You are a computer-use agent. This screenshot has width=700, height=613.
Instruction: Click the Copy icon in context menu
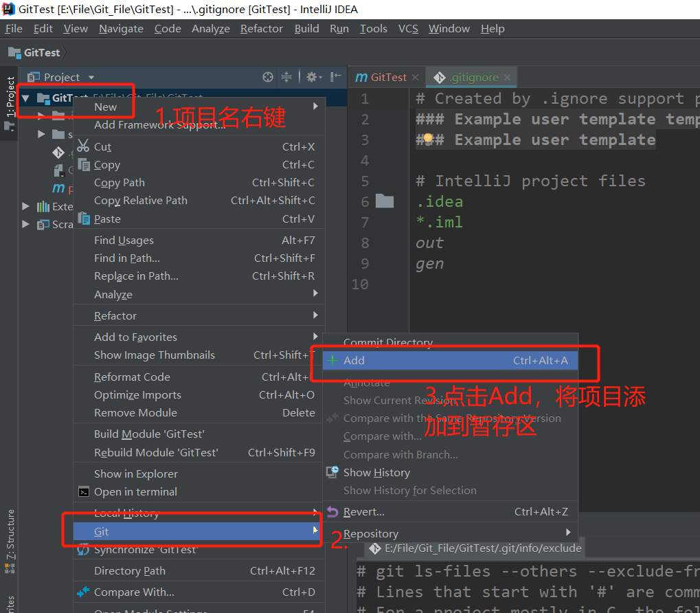point(84,164)
